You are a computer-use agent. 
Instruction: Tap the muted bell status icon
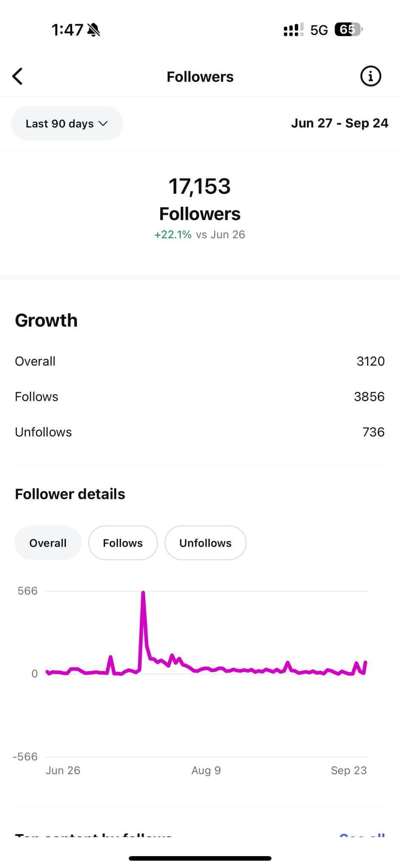93,30
